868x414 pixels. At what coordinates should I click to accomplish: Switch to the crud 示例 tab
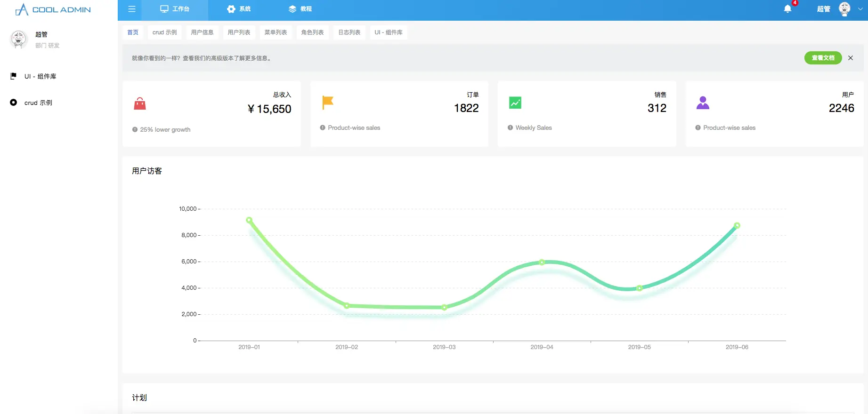[x=165, y=32]
